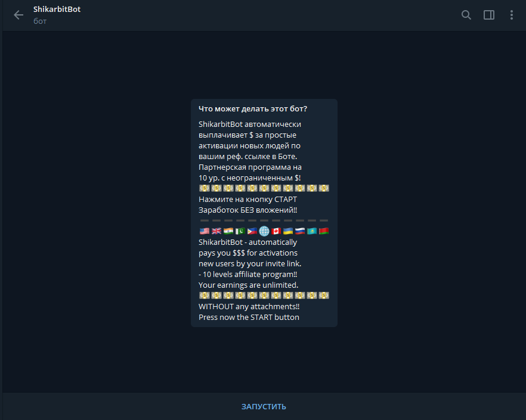Image resolution: width=526 pixels, height=420 pixels.
Task: Click the Canada flag emoji
Action: [276, 231]
